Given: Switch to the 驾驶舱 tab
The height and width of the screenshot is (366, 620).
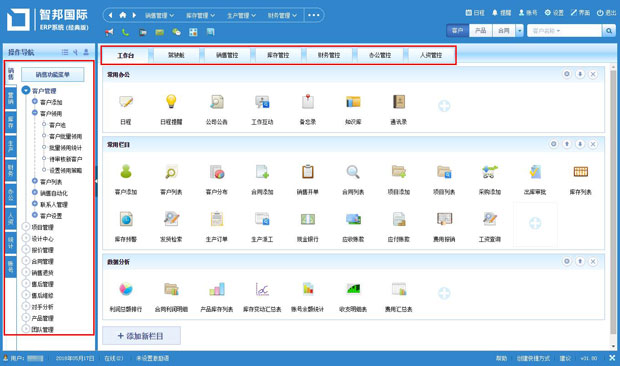Looking at the screenshot, I should pos(176,55).
